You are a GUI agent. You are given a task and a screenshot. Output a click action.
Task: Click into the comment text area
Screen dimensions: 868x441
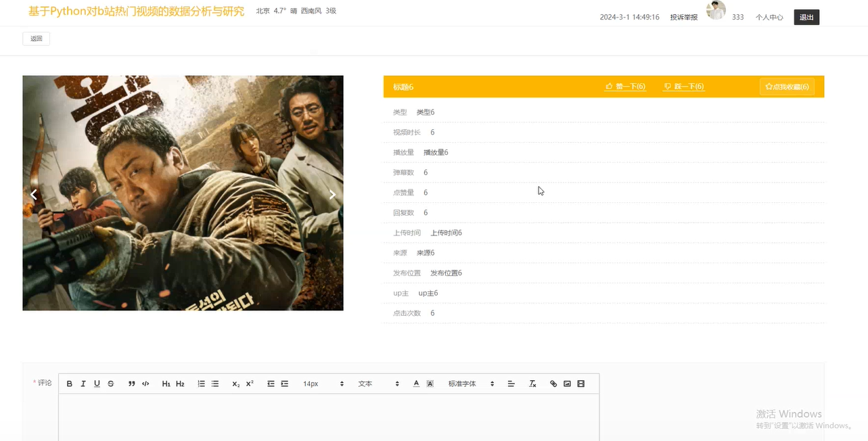point(329,417)
